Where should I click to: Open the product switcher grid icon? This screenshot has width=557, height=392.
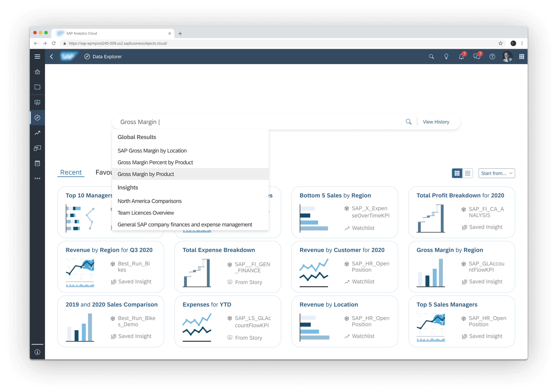click(x=522, y=56)
